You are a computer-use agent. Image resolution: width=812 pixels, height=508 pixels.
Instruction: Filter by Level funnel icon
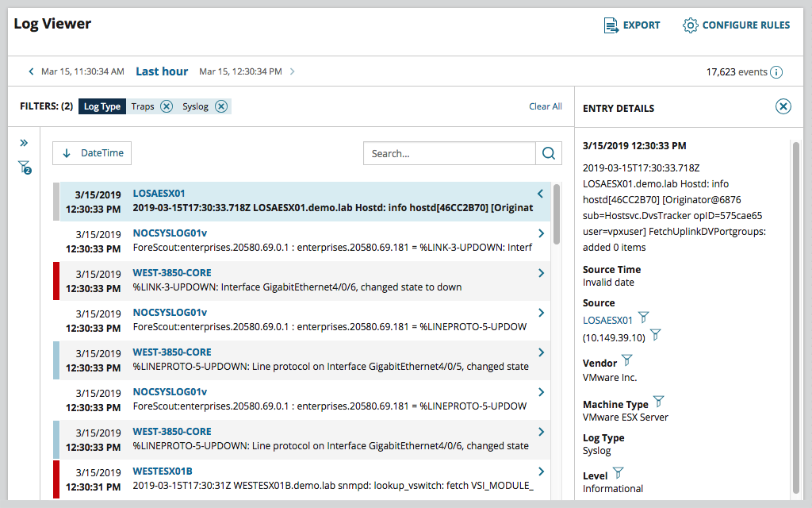(618, 473)
